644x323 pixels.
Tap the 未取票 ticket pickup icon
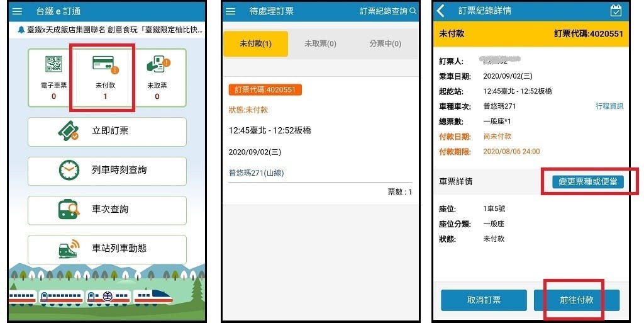pos(158,65)
